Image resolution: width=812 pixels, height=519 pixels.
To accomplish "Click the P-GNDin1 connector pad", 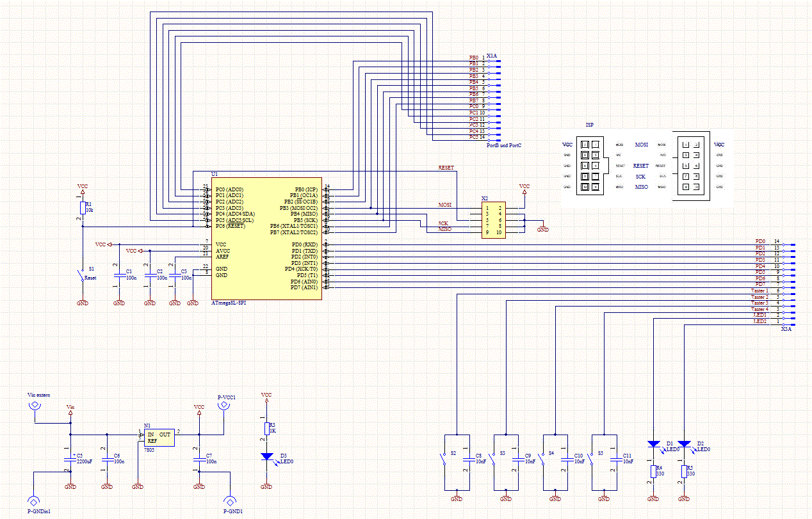I will click(x=34, y=502).
